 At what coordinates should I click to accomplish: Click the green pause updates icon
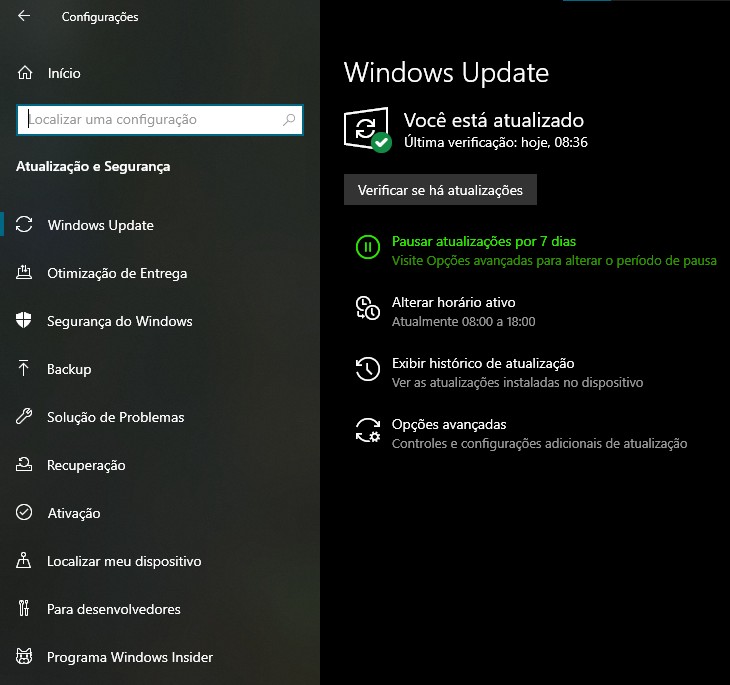point(368,247)
